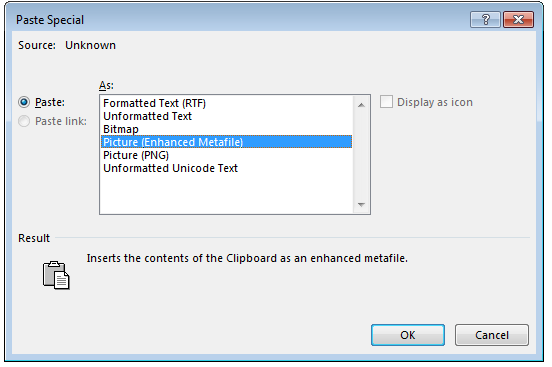The image size is (552, 367).
Task: Click the As: list label
Action: point(106,85)
